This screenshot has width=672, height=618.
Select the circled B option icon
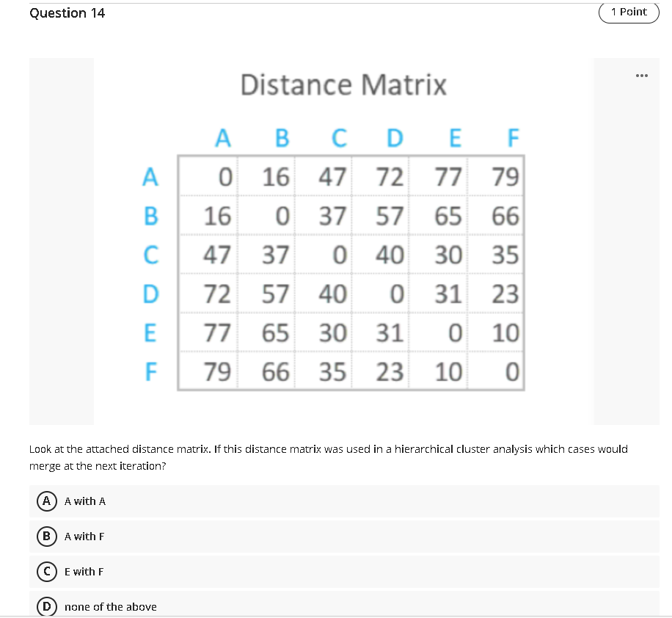point(45,537)
